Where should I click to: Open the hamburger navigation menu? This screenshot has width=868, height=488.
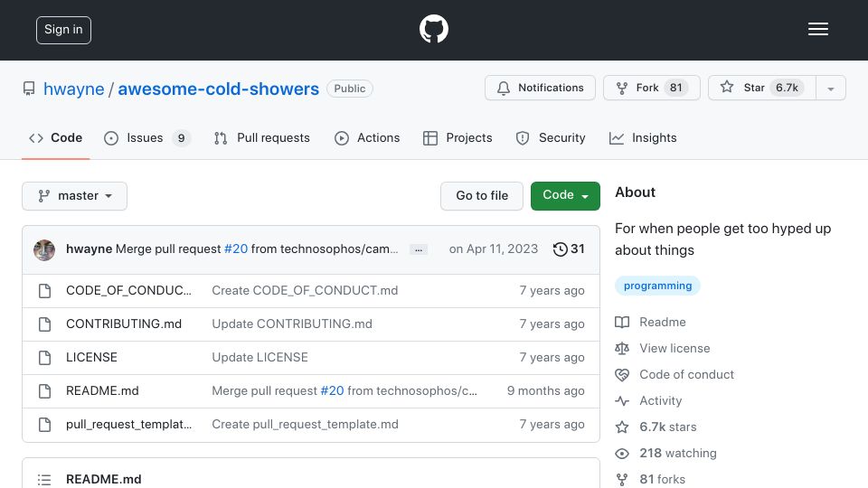coord(817,29)
